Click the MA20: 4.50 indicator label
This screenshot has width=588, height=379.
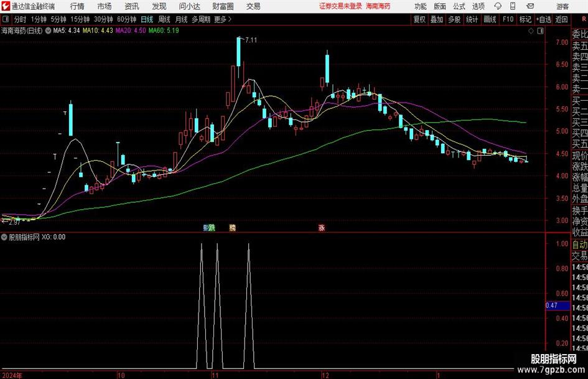[131, 30]
